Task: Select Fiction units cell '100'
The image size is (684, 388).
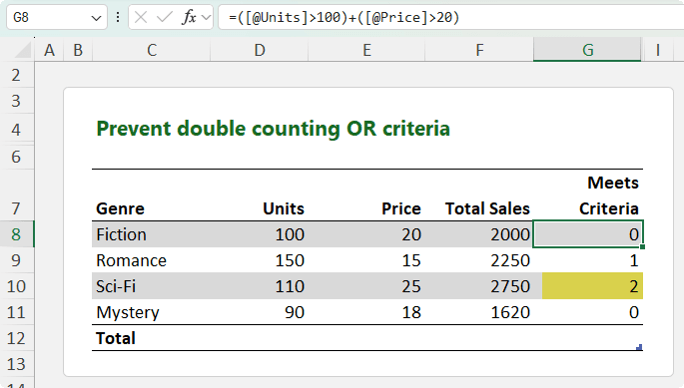Action: (x=260, y=234)
